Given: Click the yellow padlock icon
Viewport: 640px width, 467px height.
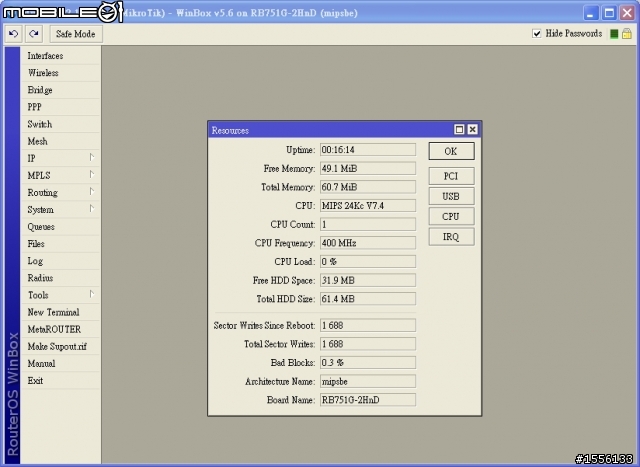Looking at the screenshot, I should 627,34.
